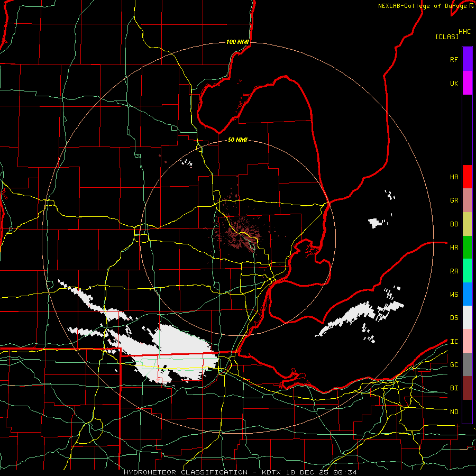
Task: Click the RF purple legend swatch
Action: click(x=467, y=59)
